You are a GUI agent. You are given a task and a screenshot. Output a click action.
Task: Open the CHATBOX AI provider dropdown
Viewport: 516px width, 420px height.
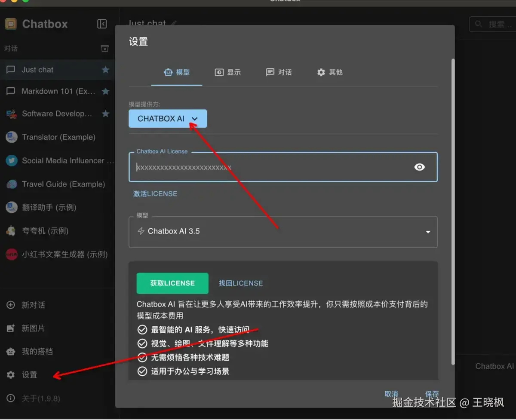click(x=168, y=119)
